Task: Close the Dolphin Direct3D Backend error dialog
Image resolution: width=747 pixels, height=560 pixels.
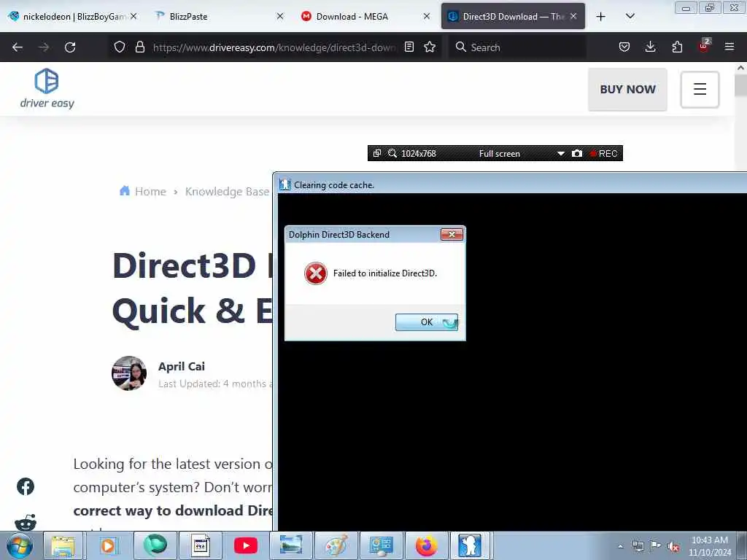Action: (452, 234)
